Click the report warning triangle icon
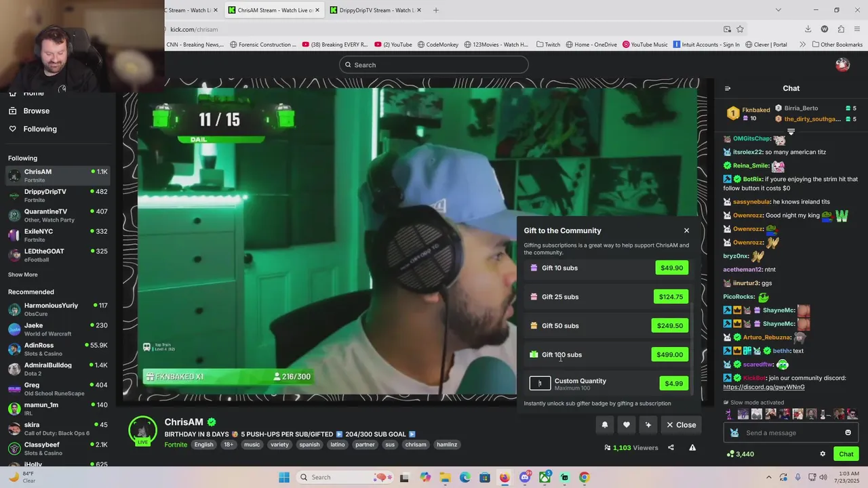The image size is (868, 488). pyautogui.click(x=692, y=447)
